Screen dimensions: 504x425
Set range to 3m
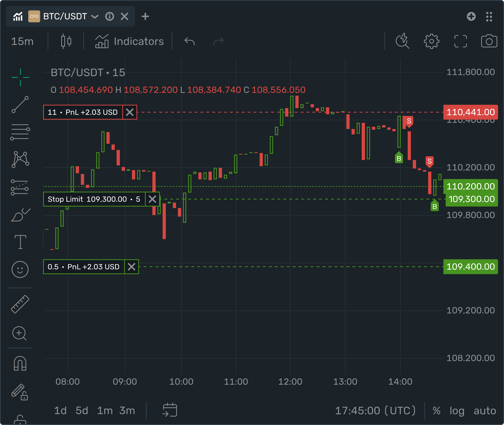tap(127, 411)
